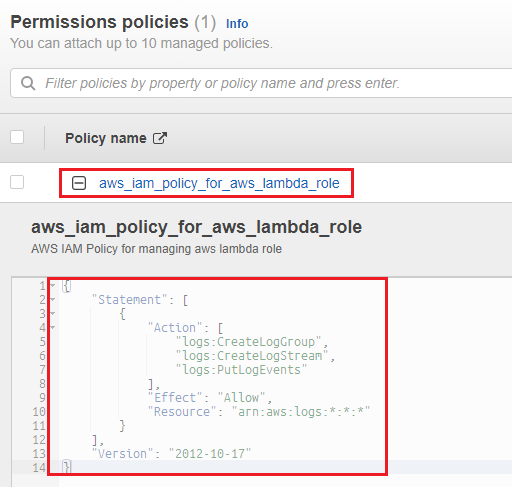Click the filter policies search field
Image resolution: width=512 pixels, height=487 pixels.
261,83
